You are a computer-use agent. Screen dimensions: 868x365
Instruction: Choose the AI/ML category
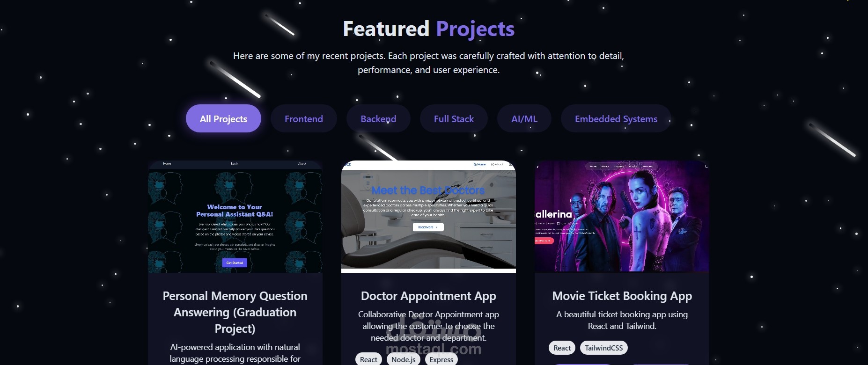click(x=524, y=118)
